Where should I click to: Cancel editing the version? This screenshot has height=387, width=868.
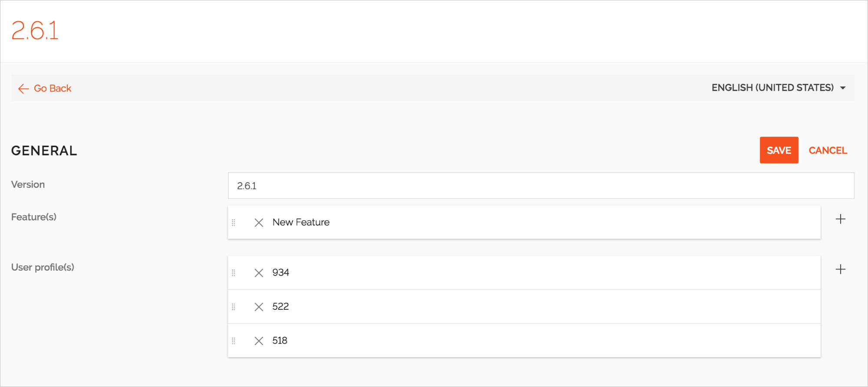(x=828, y=150)
